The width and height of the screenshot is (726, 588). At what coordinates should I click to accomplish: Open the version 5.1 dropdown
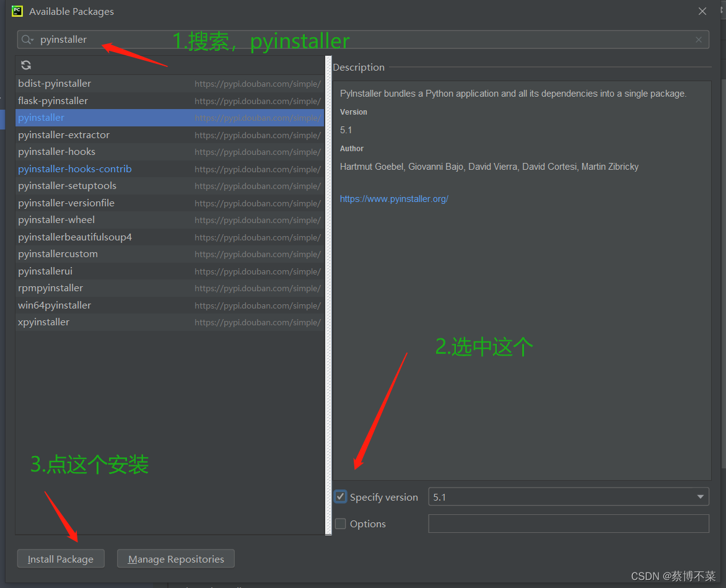point(568,497)
